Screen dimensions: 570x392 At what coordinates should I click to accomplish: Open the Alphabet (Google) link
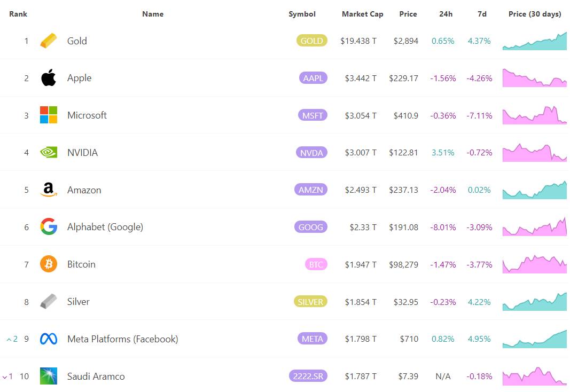(x=105, y=227)
